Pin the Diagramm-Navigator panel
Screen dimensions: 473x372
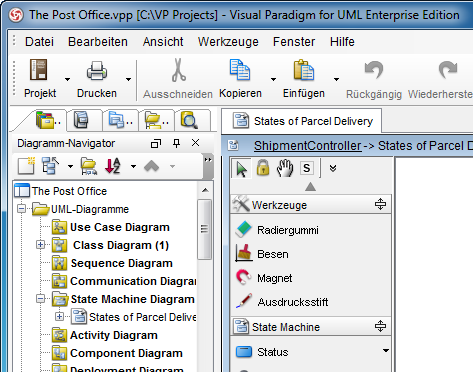click(x=176, y=143)
